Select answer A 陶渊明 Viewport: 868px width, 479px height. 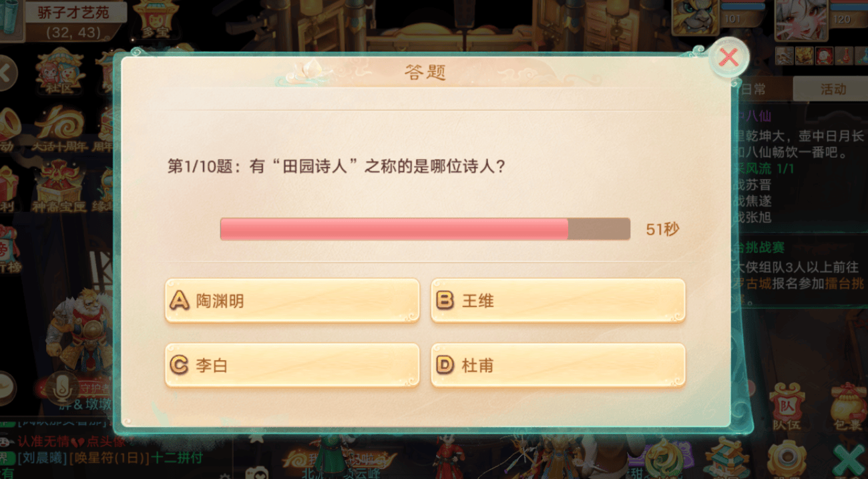(x=292, y=301)
